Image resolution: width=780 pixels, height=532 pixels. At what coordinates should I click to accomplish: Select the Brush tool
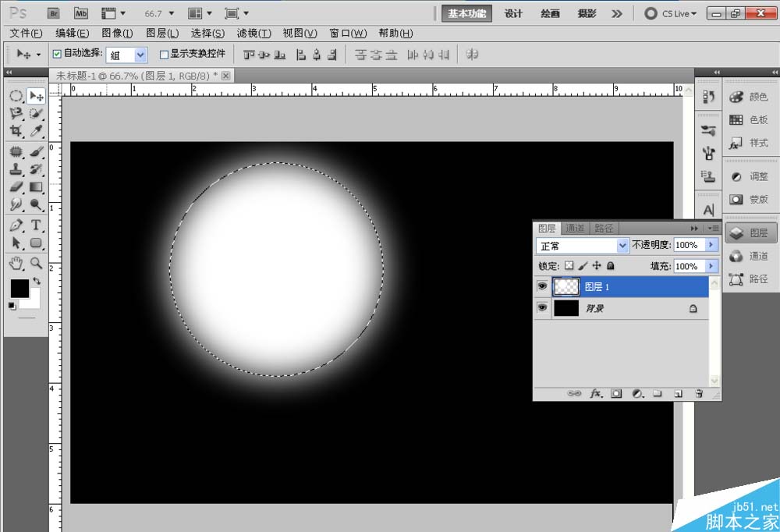[36, 152]
